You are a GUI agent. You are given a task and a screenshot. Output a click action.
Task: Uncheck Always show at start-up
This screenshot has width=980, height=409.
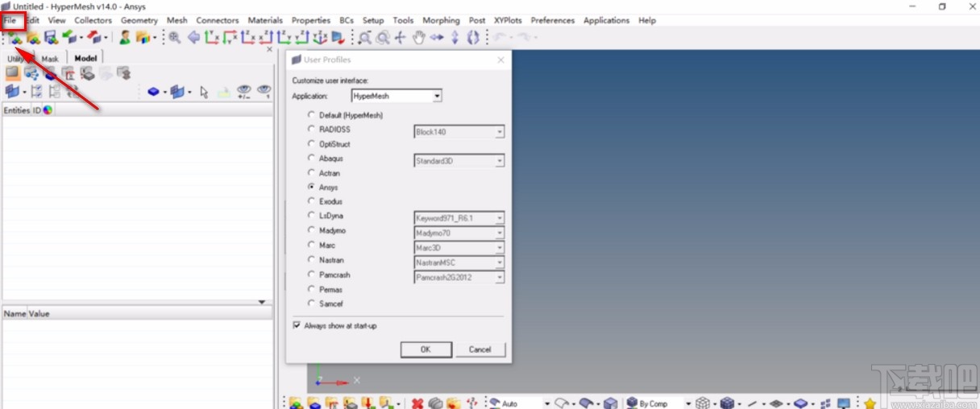pos(297,325)
